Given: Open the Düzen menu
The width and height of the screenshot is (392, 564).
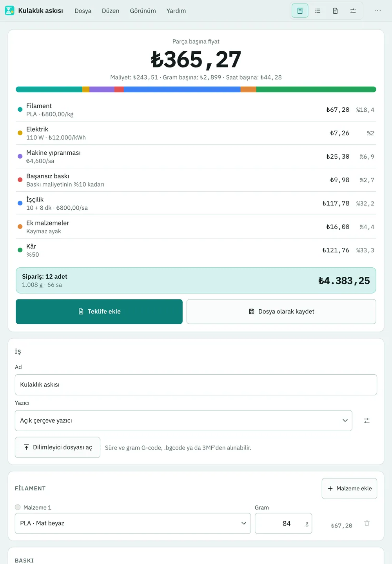Looking at the screenshot, I should (111, 11).
